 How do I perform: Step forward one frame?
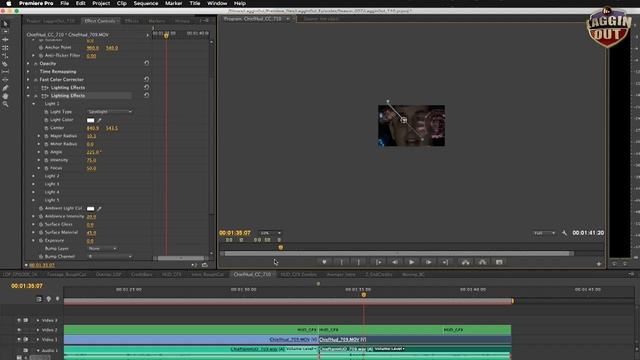pos(429,262)
